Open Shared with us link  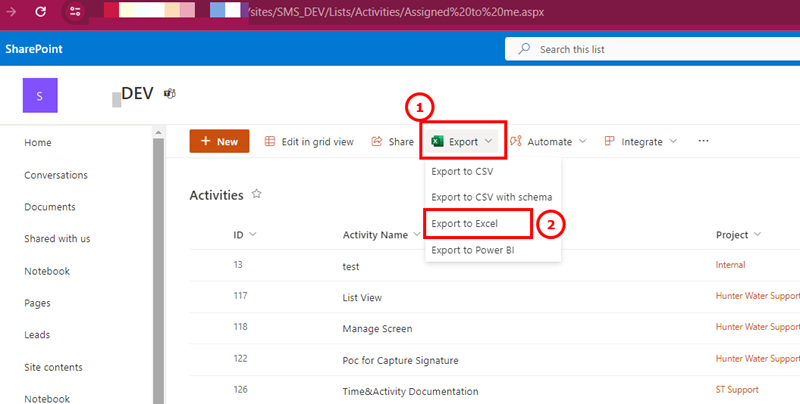pos(57,238)
